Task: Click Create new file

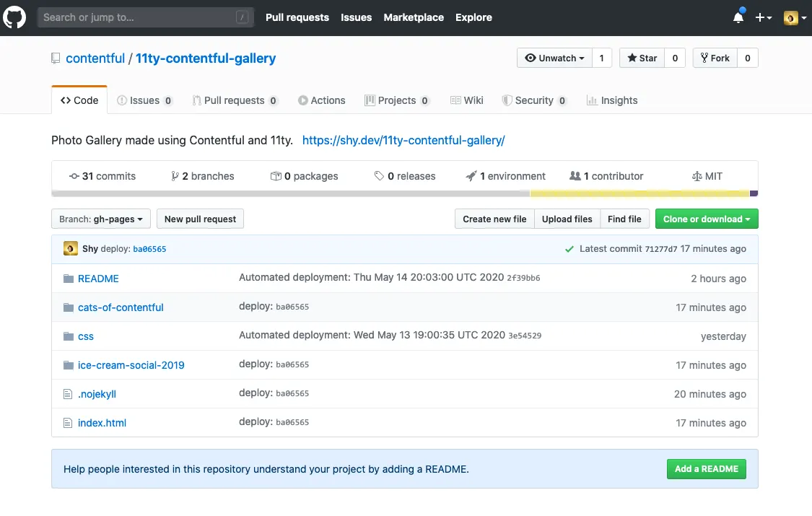Action: [494, 219]
